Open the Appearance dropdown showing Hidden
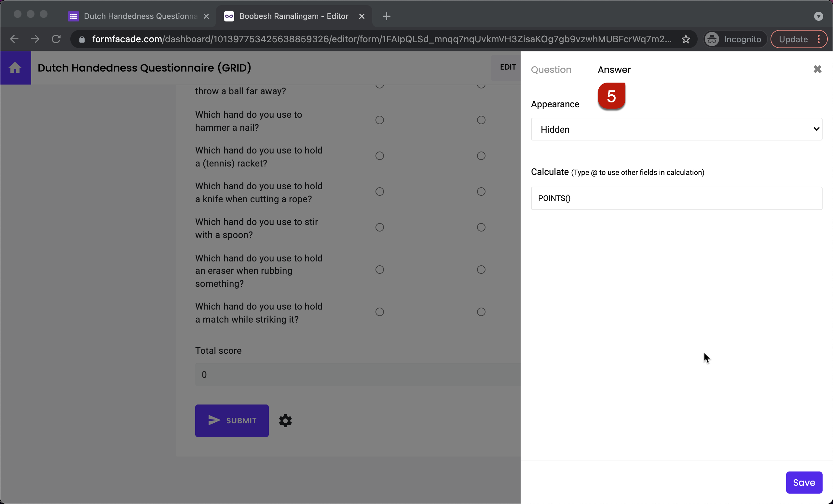The width and height of the screenshot is (833, 504). point(676,129)
